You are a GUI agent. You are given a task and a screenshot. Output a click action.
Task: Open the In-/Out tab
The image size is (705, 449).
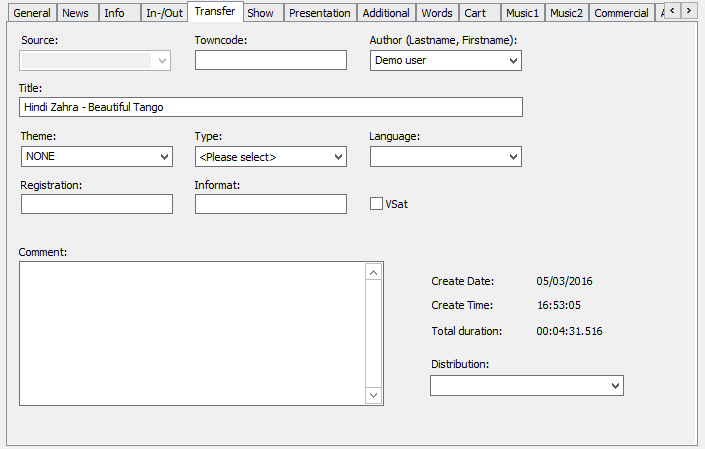click(164, 13)
